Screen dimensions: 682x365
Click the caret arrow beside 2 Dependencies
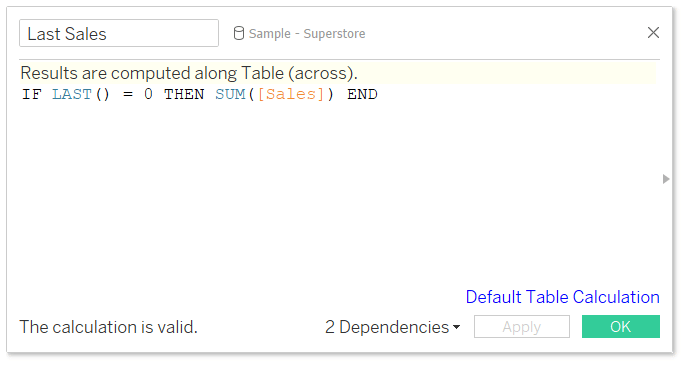(x=456, y=328)
